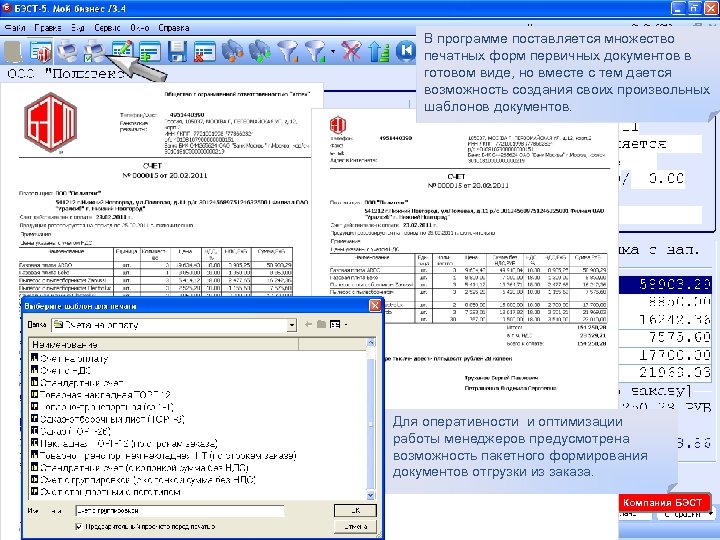Click the 17700.00 amount cell

[665, 355]
